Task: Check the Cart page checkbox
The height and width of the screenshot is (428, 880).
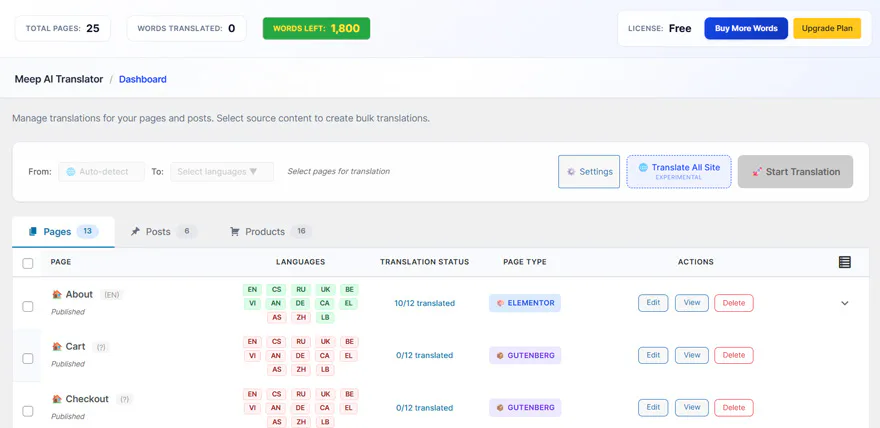Action: pyautogui.click(x=28, y=358)
